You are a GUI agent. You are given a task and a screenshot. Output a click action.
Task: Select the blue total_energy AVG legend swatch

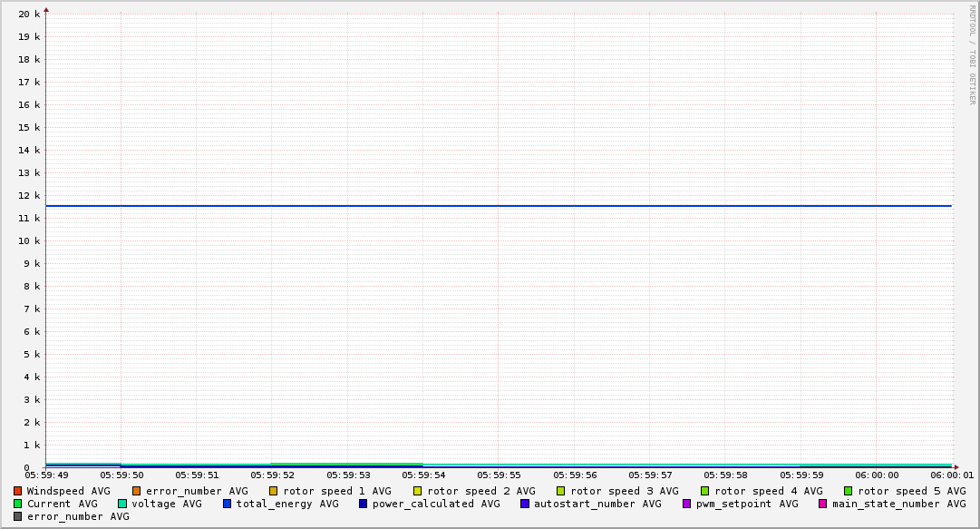[x=228, y=504]
